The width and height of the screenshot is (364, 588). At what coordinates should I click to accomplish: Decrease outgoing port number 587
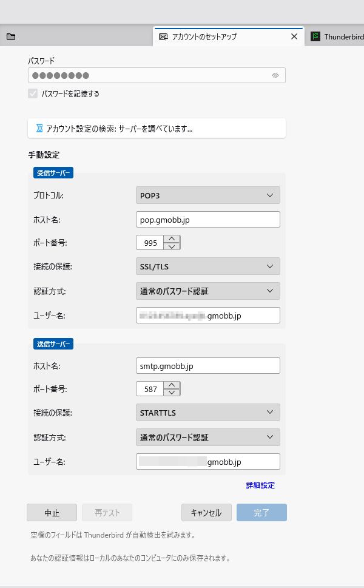pyautogui.click(x=172, y=393)
